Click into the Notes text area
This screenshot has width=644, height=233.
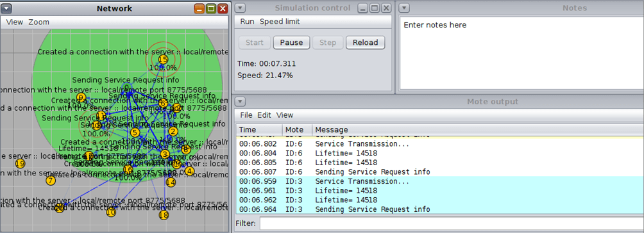click(521, 53)
